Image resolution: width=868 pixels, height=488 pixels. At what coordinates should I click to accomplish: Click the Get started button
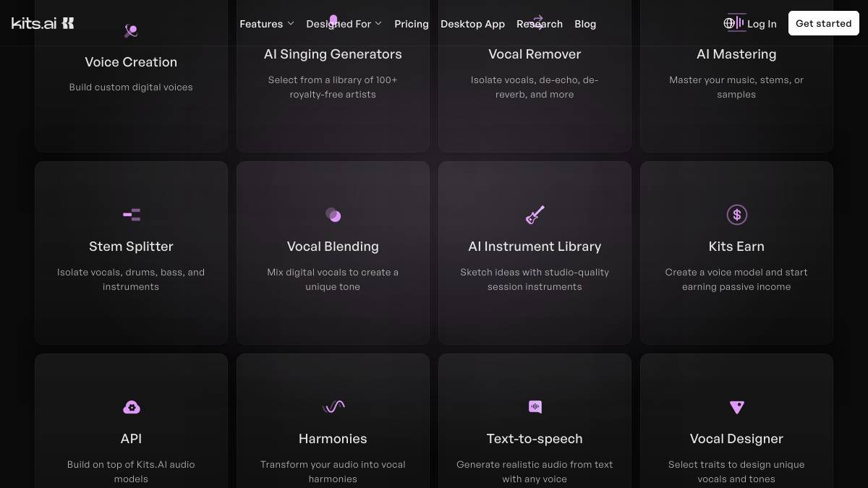(x=823, y=23)
